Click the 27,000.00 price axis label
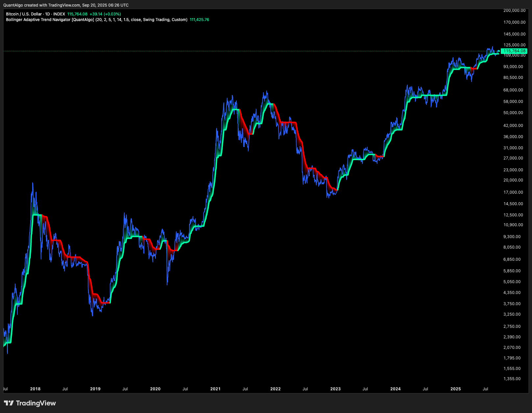This screenshot has width=532, height=413. pos(513,158)
